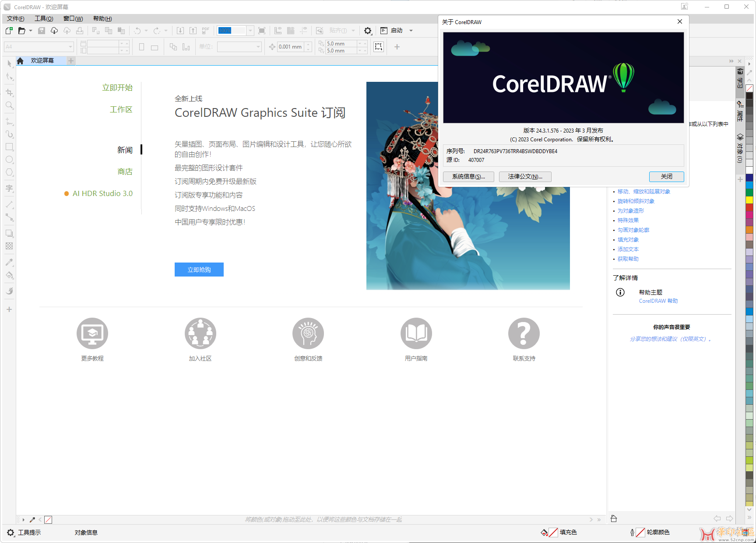
Task: Select the Rectangle tool
Action: coord(9,147)
